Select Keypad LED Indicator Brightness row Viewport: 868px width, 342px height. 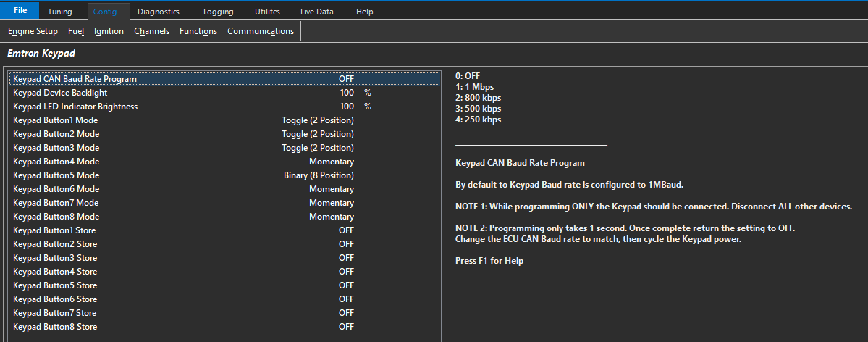click(x=224, y=107)
